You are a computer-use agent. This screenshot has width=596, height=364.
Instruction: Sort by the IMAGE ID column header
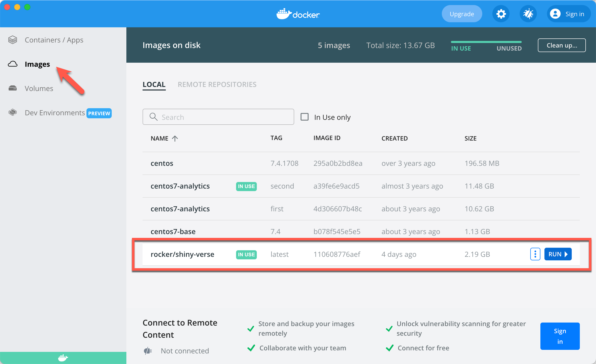327,138
